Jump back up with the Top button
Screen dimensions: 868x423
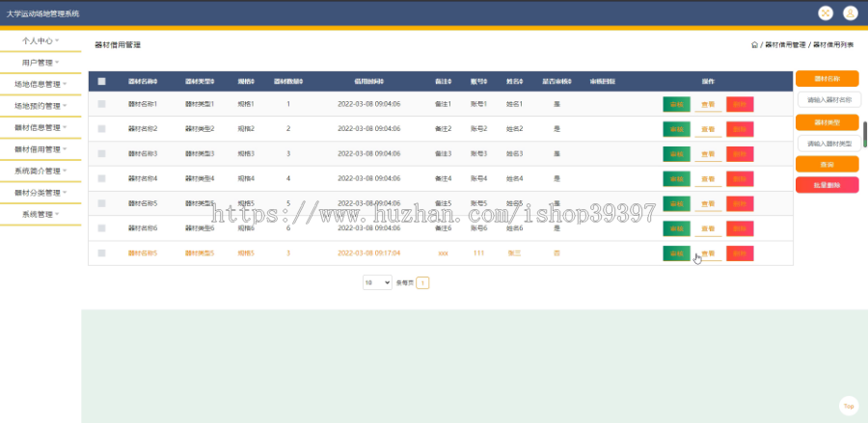(x=849, y=406)
